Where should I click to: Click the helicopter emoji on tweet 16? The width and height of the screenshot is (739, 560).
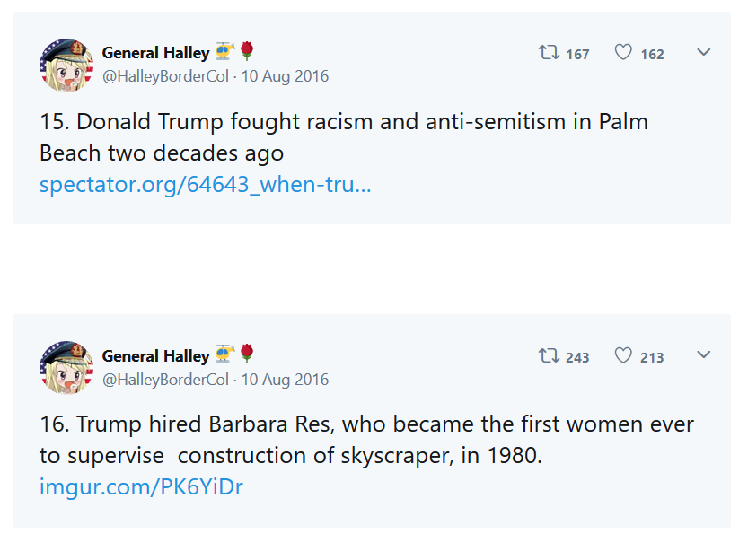pos(225,355)
